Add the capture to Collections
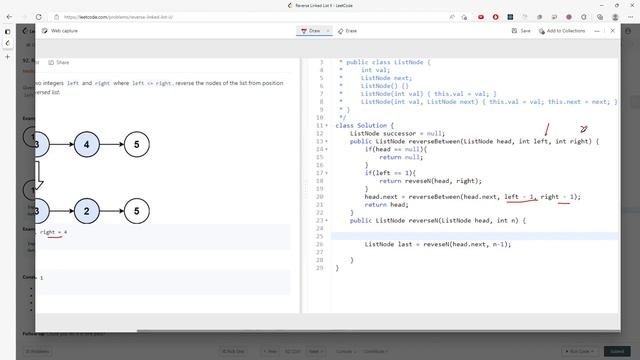The image size is (640, 360). [x=562, y=31]
